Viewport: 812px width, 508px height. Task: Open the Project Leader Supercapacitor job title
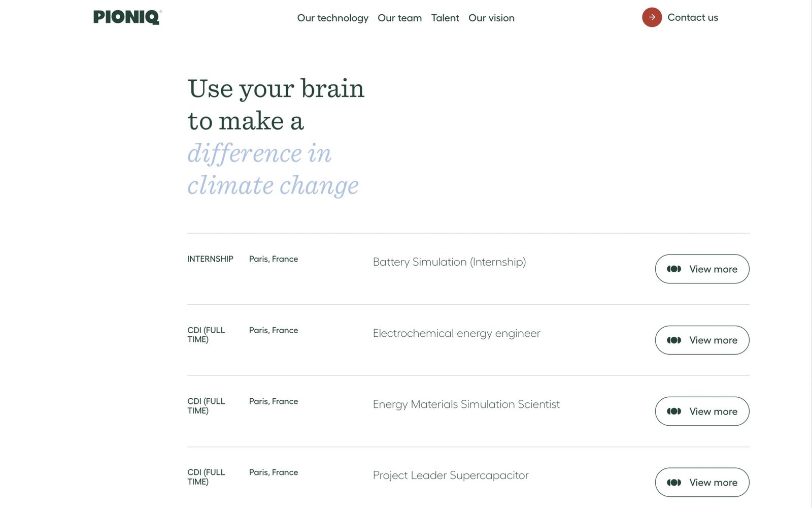pyautogui.click(x=451, y=475)
